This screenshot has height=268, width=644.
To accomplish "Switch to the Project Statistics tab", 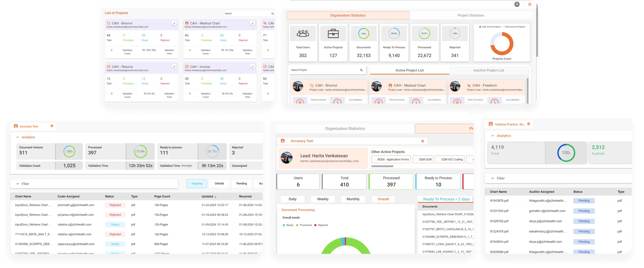I will point(471,15).
